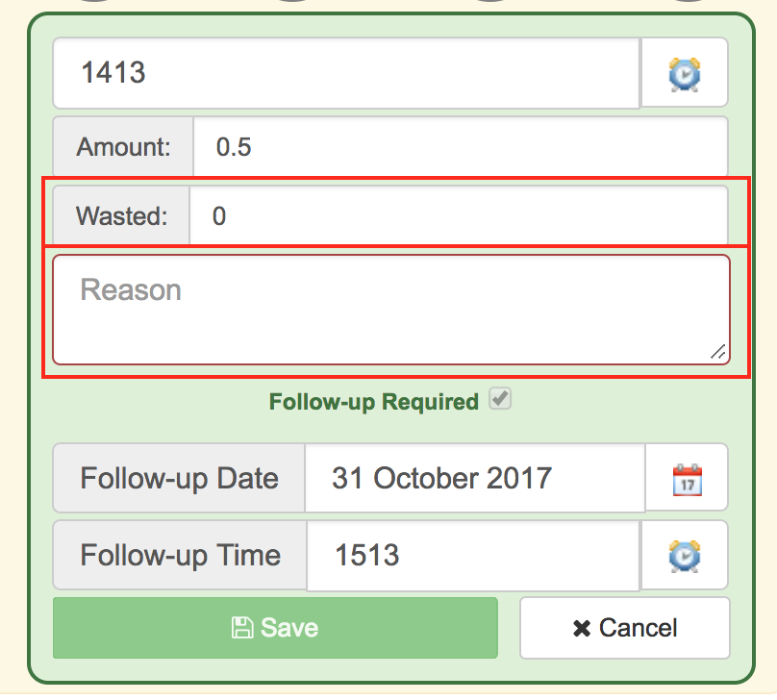Grab the Reason box resize handle
This screenshot has width=777, height=700.
pos(717,353)
